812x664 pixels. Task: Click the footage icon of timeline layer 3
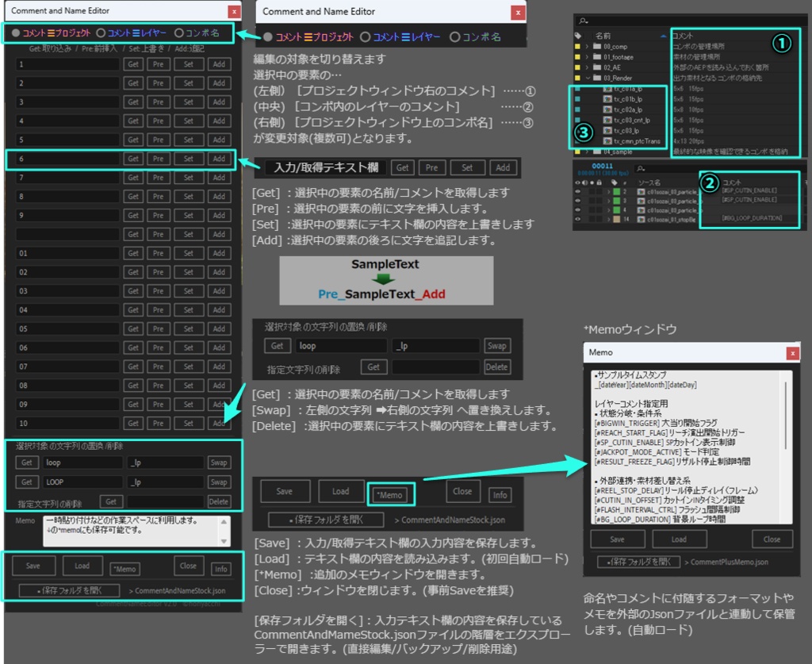tap(641, 201)
